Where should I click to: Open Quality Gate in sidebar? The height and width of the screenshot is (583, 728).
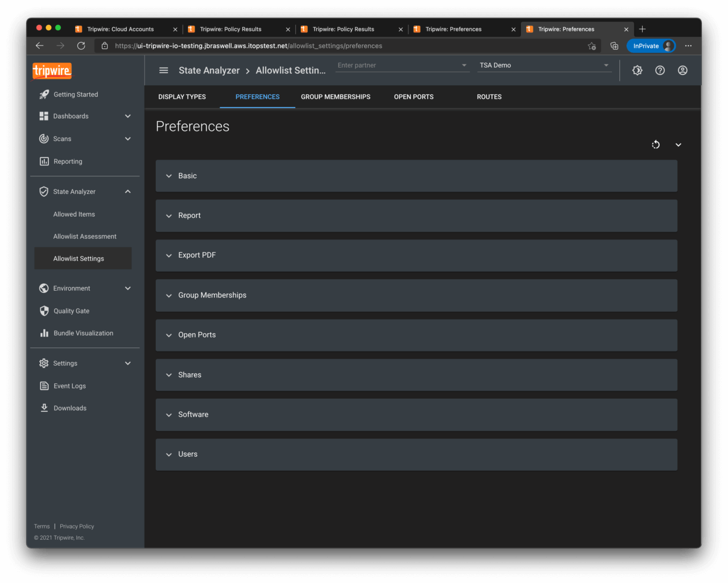coord(71,311)
